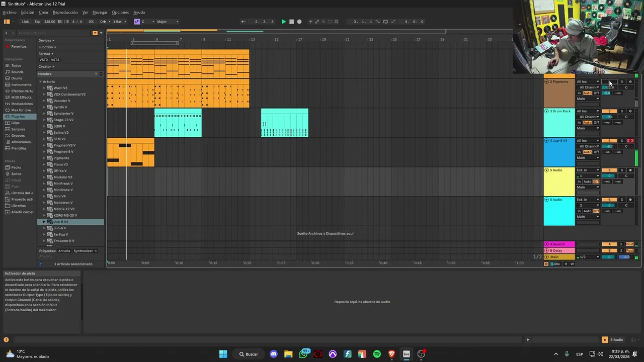Screen dimensions: 644x362
Task: Mute the 3 Drum Rack track activator
Action: click(609, 111)
